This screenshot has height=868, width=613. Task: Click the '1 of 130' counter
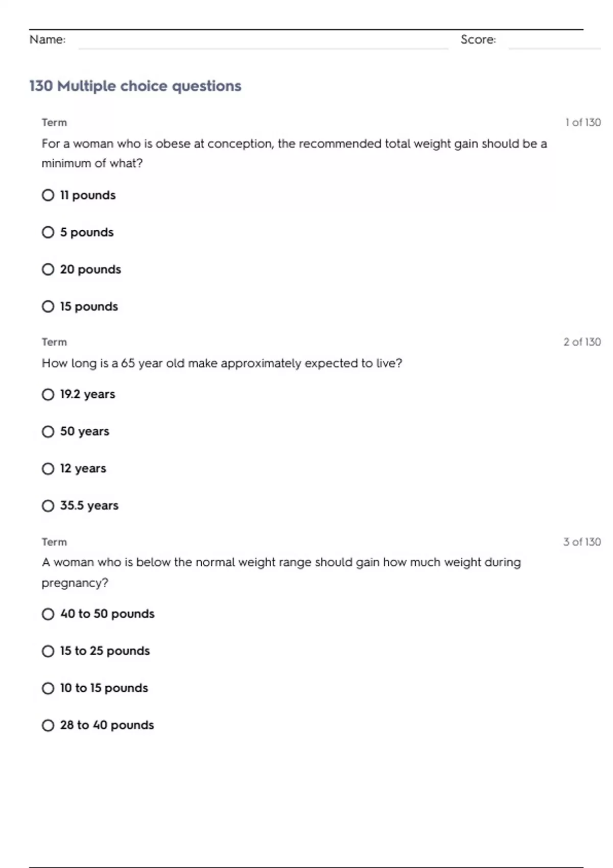click(x=583, y=123)
